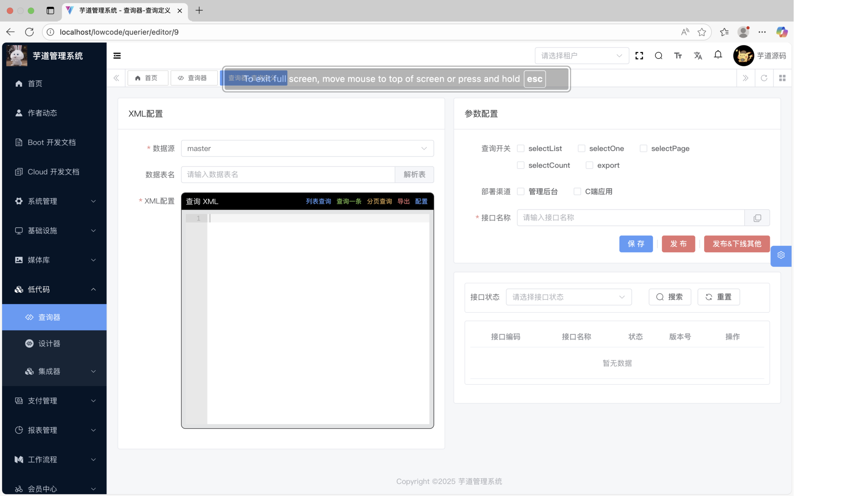This screenshot has height=496, width=868.
Task: Click the copy icon beside 接口名称 field
Action: (757, 218)
